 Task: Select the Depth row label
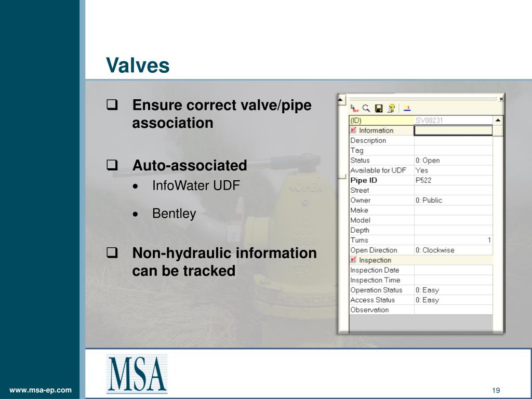point(382,230)
